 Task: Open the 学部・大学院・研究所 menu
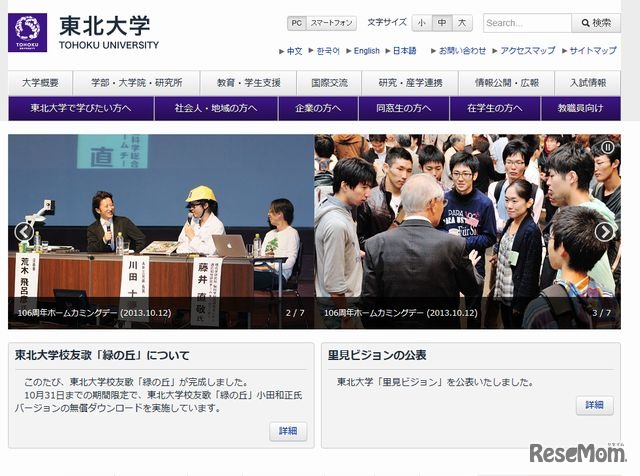136,83
